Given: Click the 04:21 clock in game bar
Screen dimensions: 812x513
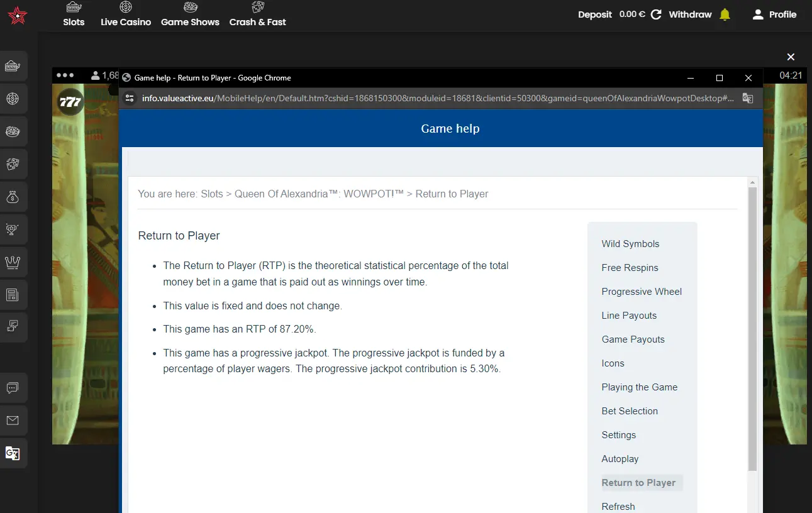Looking at the screenshot, I should click(x=791, y=75).
